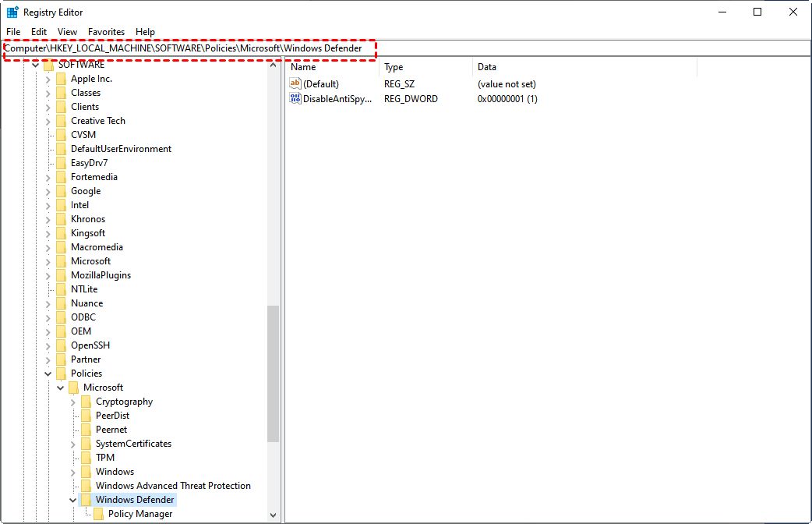
Task: Click the Registry Editor app icon in title bar
Action: coord(12,12)
